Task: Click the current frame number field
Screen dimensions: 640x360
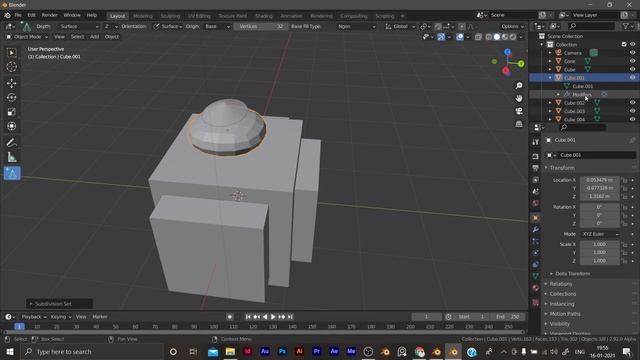Action: click(427, 317)
